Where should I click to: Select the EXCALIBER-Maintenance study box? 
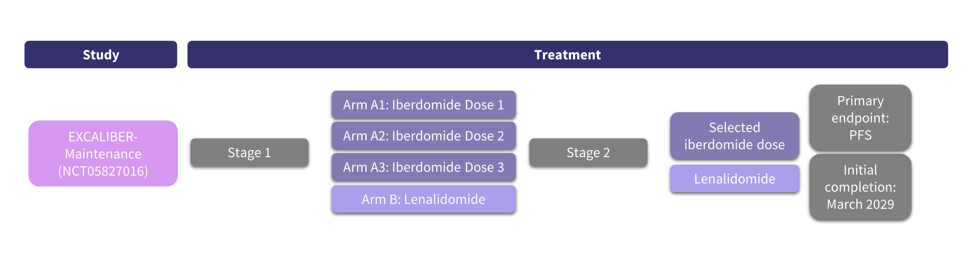point(103,153)
